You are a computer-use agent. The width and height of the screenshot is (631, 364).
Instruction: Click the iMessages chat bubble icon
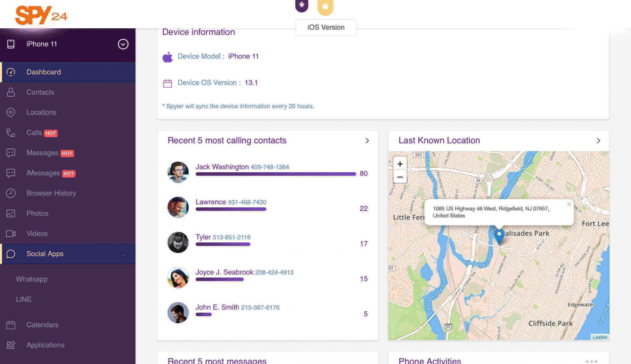(x=11, y=173)
